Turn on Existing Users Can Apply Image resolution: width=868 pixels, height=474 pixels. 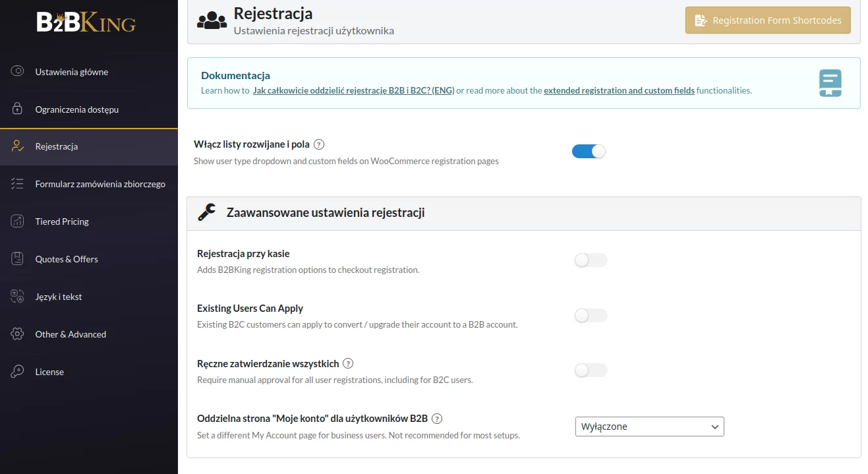pos(591,316)
